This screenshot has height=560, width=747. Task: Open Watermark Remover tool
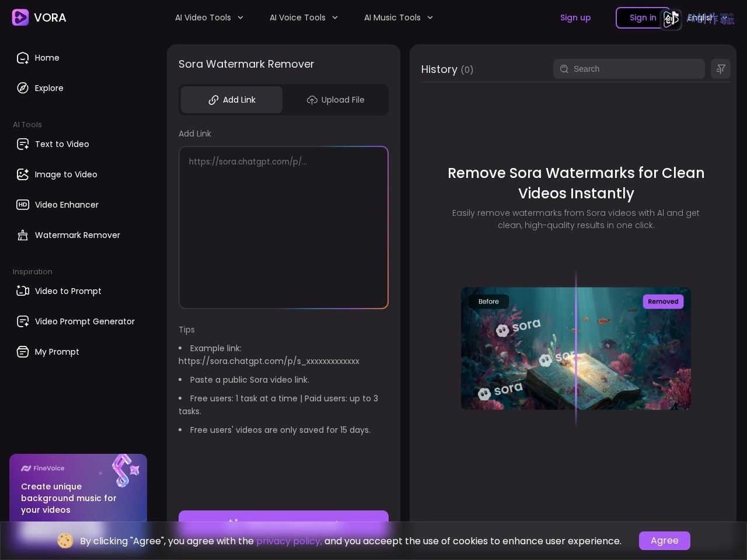(x=78, y=235)
